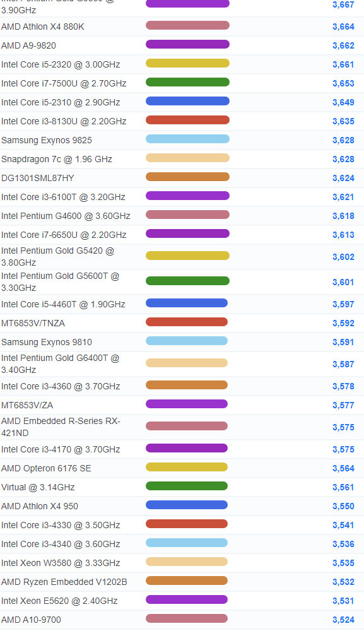The image size is (364, 631).
Task: Open the AMD A9-9820 CPU link
Action: [28, 45]
